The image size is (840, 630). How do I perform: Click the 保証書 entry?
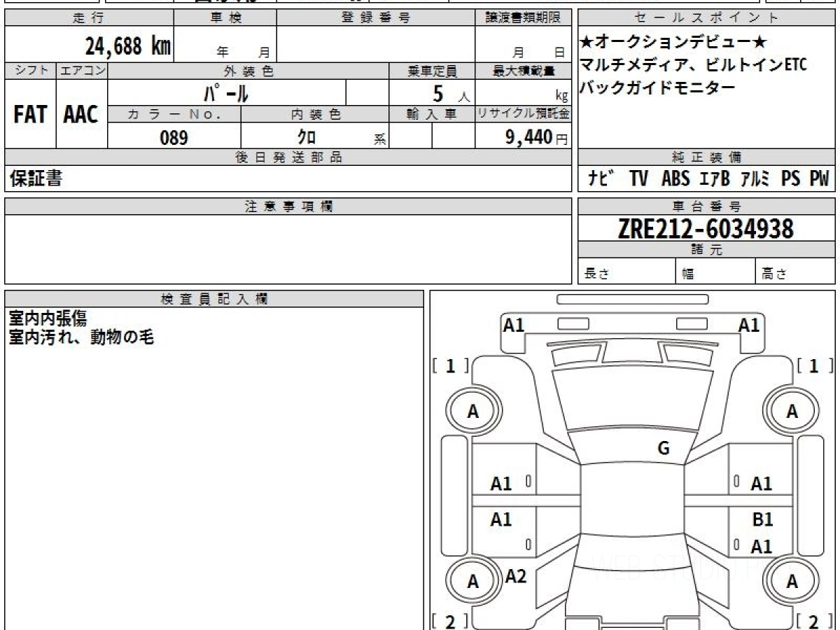point(36,179)
